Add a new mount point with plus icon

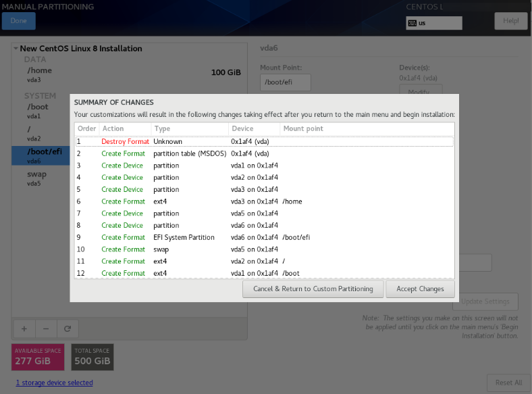tap(24, 329)
